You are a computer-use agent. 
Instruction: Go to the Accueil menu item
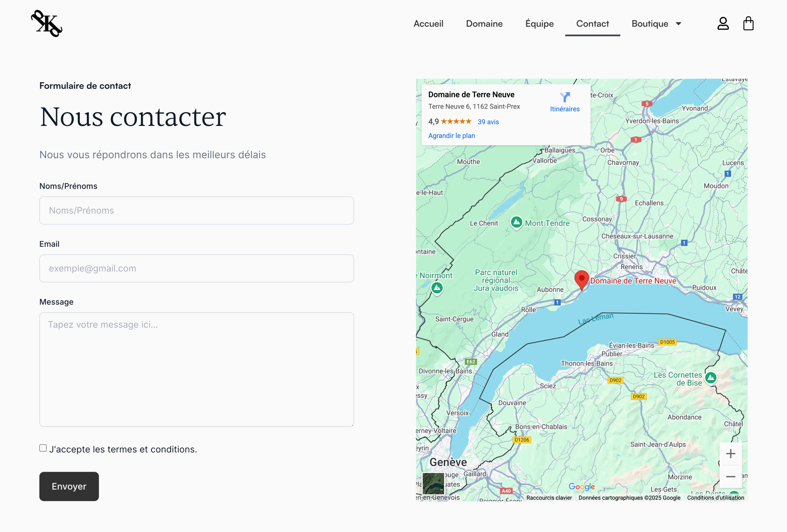428,24
